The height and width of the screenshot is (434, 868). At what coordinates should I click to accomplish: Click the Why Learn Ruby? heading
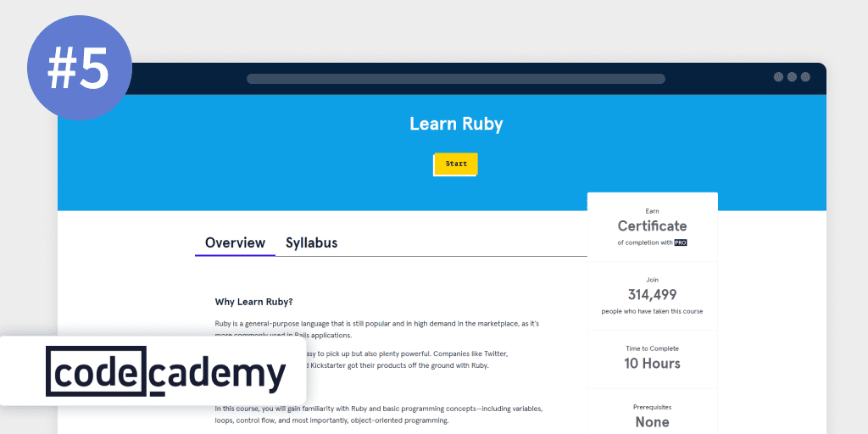pos(253,302)
